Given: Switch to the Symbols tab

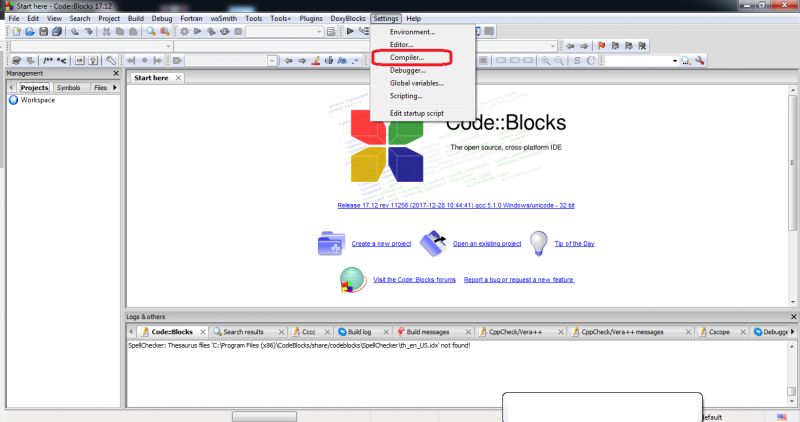Looking at the screenshot, I should point(68,88).
